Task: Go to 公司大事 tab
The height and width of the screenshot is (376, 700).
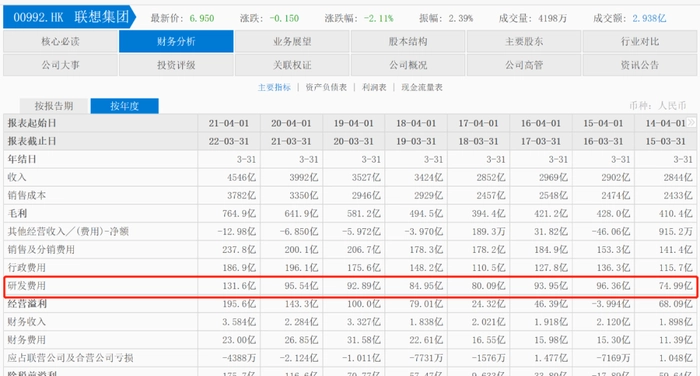Action: 60,65
